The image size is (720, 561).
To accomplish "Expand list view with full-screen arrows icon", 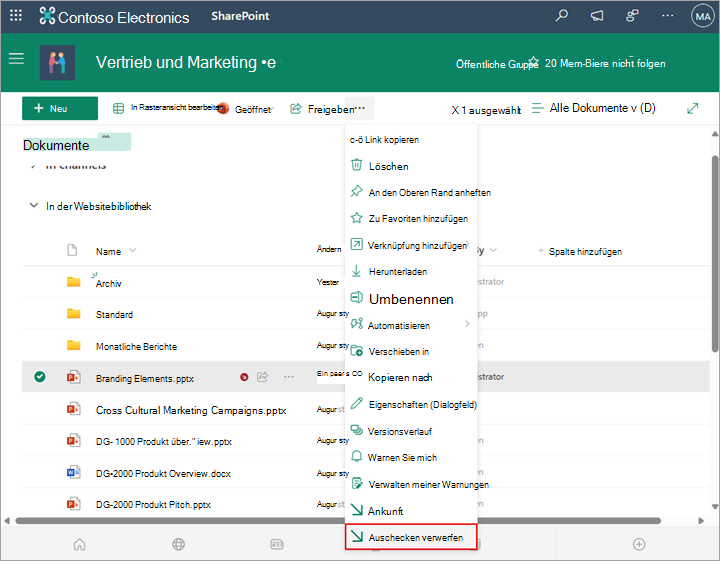I will (x=692, y=108).
